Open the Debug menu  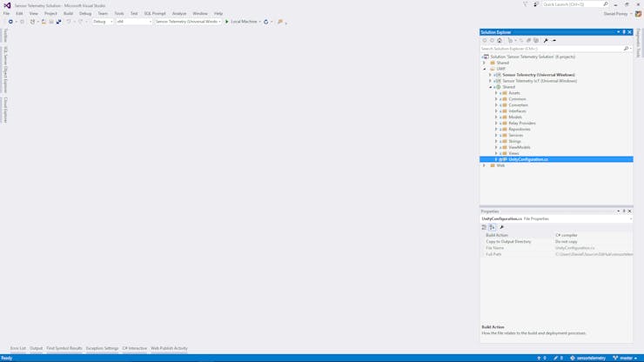click(x=85, y=14)
